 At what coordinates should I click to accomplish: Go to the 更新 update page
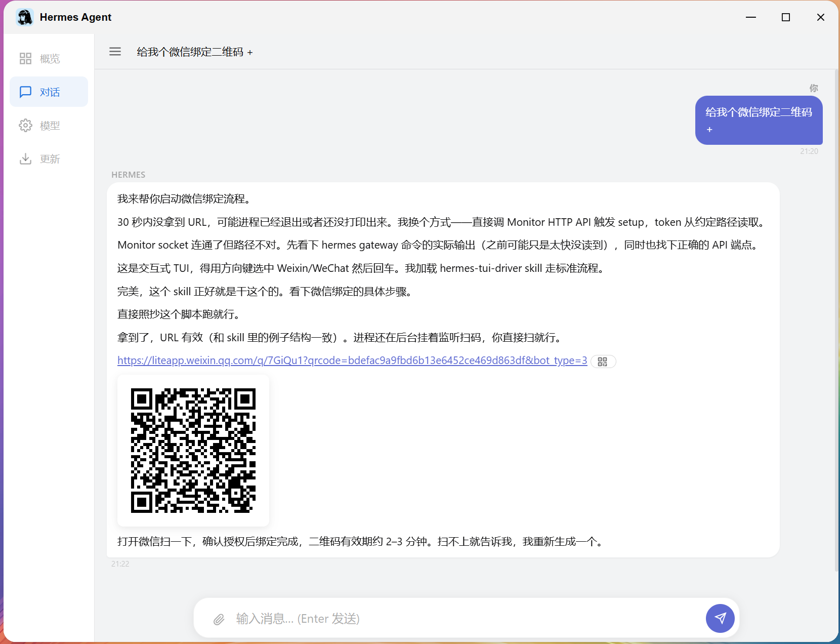pos(49,159)
